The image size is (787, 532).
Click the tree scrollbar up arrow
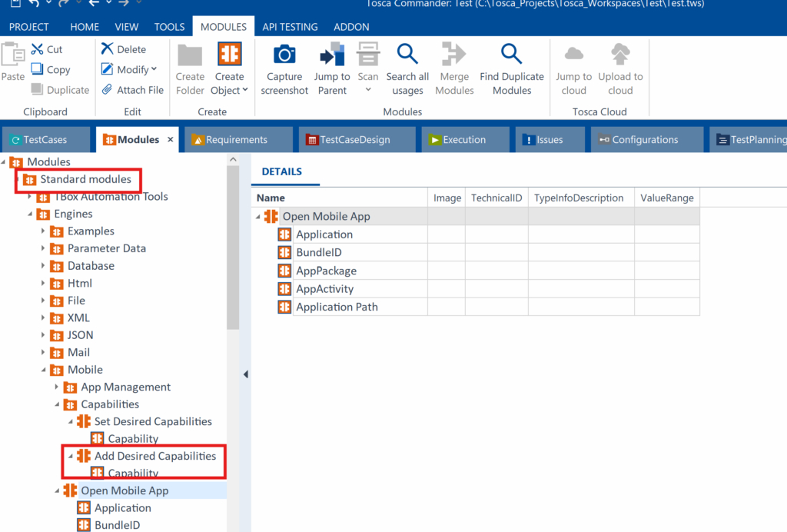(x=233, y=160)
